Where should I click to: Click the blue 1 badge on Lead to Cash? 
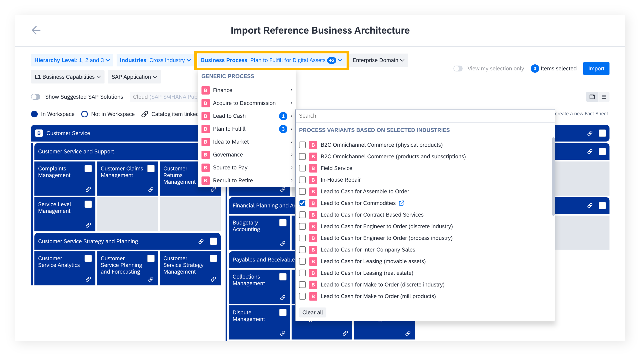283,116
